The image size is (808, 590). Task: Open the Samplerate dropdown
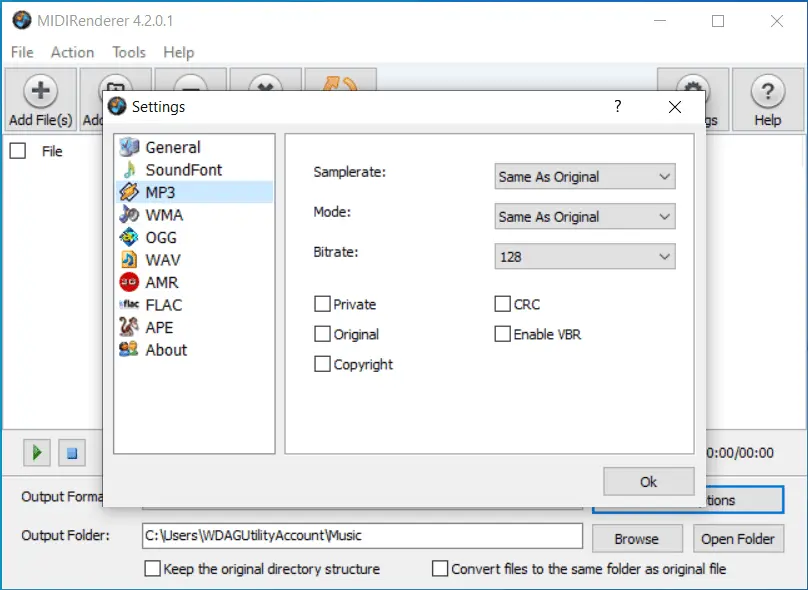(x=585, y=177)
